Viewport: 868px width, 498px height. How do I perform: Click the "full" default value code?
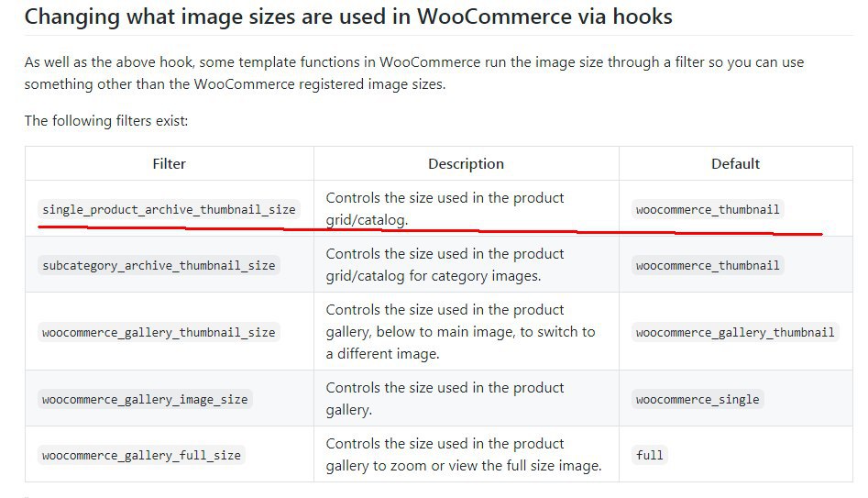(649, 455)
